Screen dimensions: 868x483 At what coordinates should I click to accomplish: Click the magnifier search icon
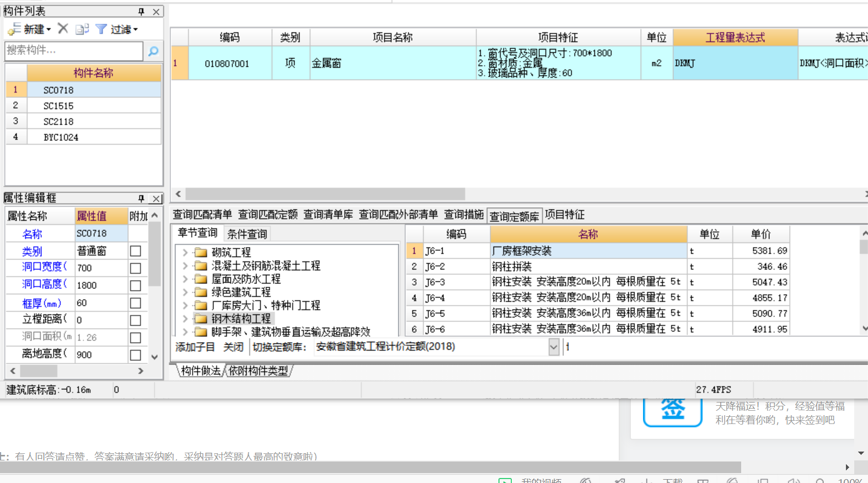[x=153, y=51]
